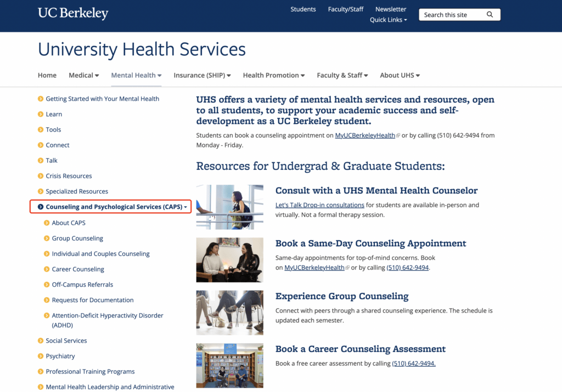Open Counseling and Psychological Services (CAPS) link

click(114, 207)
